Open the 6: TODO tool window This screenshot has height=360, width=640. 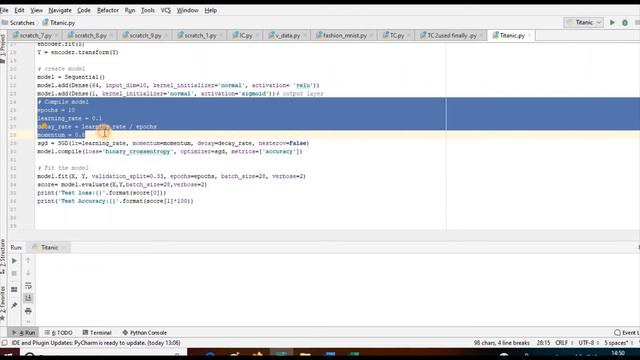[x=58, y=333]
